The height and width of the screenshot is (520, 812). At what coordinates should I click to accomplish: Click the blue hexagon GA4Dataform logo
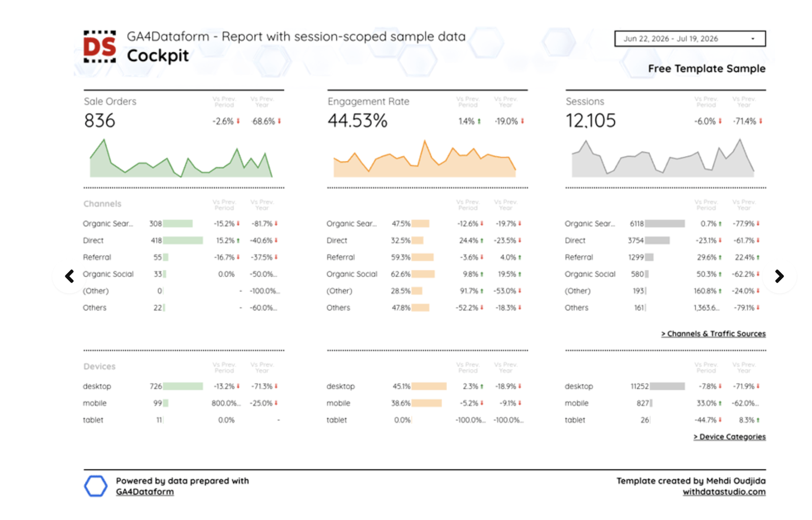coord(95,486)
